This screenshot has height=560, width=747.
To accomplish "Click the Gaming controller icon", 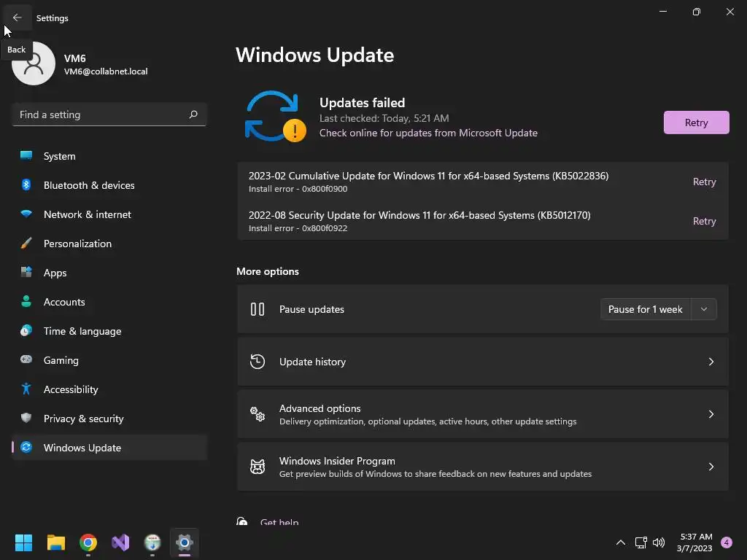I will pyautogui.click(x=26, y=359).
